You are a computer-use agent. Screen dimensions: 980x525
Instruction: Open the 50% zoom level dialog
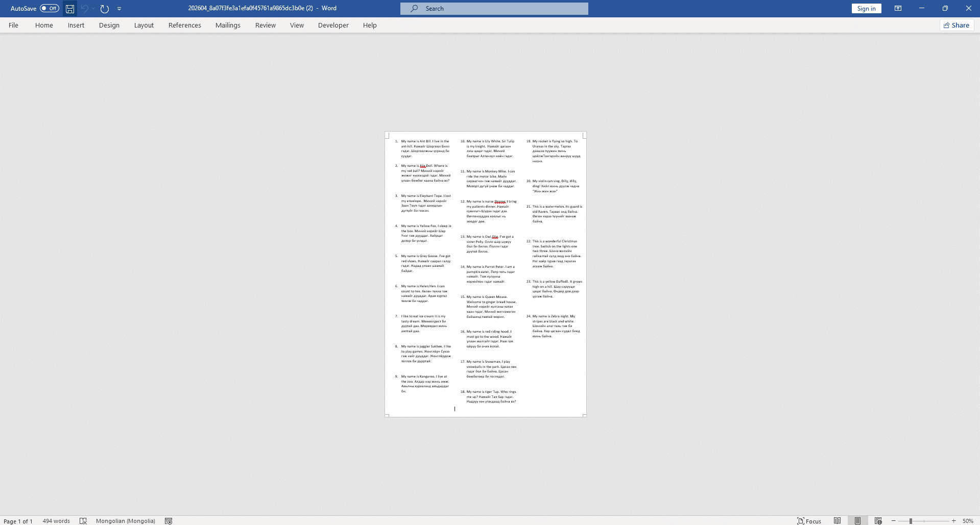click(x=968, y=521)
